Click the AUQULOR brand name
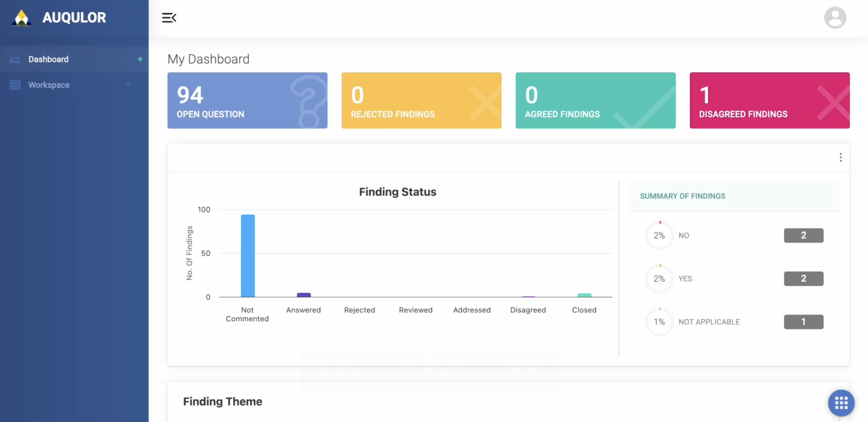Viewport: 868px width, 422px height. click(x=74, y=18)
